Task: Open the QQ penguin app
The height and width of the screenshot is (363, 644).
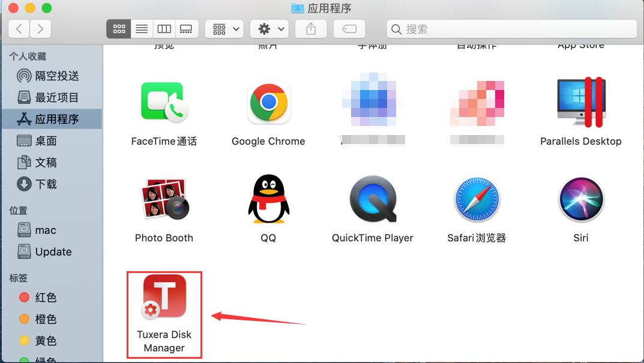Action: 268,200
